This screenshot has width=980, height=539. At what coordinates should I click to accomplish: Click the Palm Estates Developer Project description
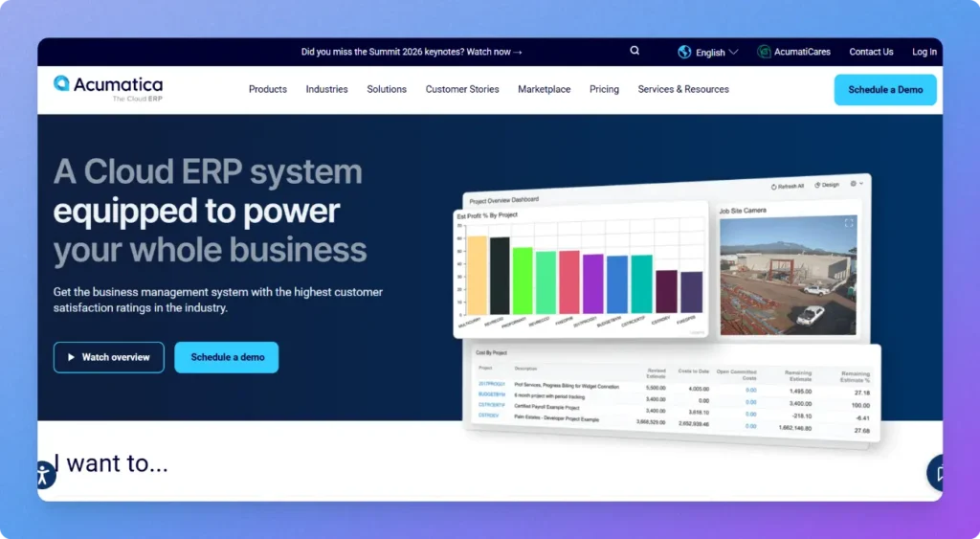(556, 418)
